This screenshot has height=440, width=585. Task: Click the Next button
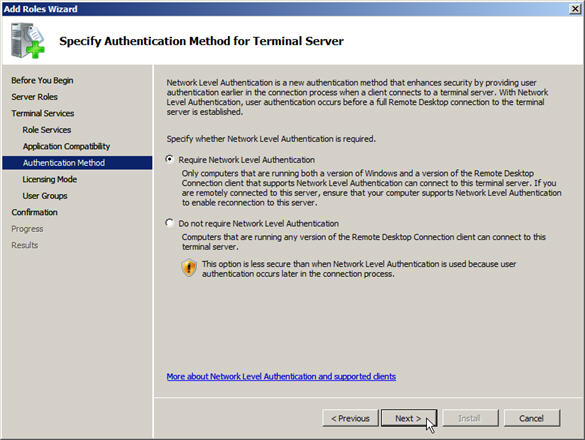pyautogui.click(x=409, y=418)
